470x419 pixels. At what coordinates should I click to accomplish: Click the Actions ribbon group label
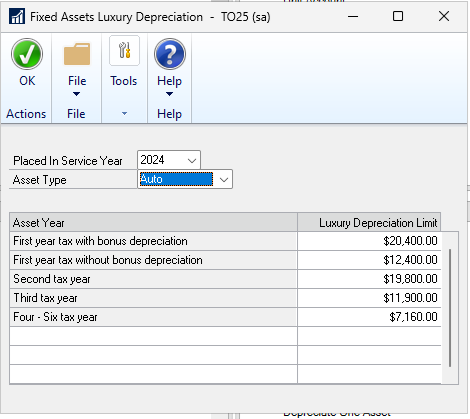tap(26, 114)
